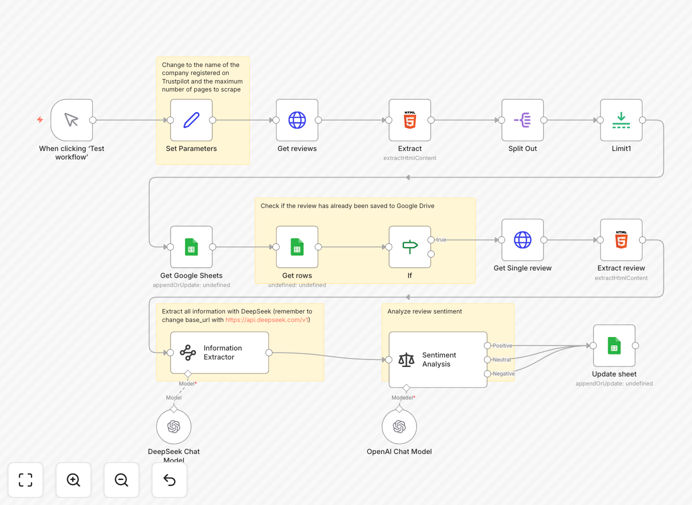Screen dimensions: 692x505
Task: Click Sentiment Analysis Neutral output connector
Action: point(487,360)
